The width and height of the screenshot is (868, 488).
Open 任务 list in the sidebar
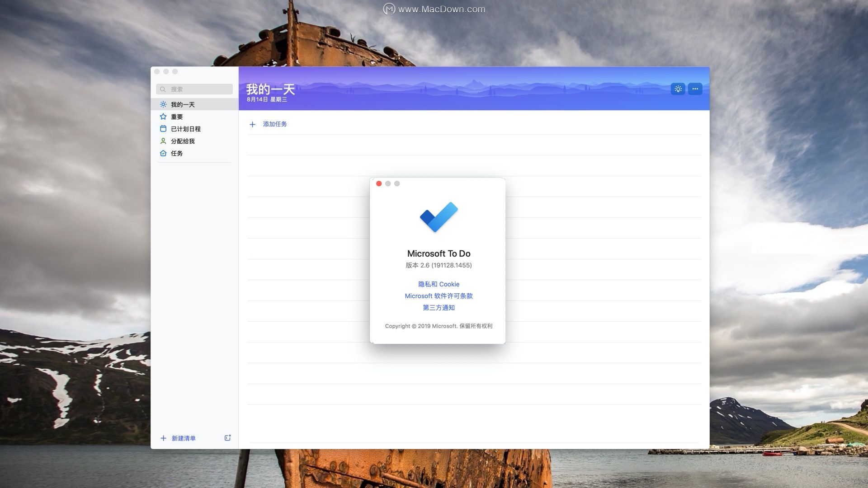pos(194,153)
